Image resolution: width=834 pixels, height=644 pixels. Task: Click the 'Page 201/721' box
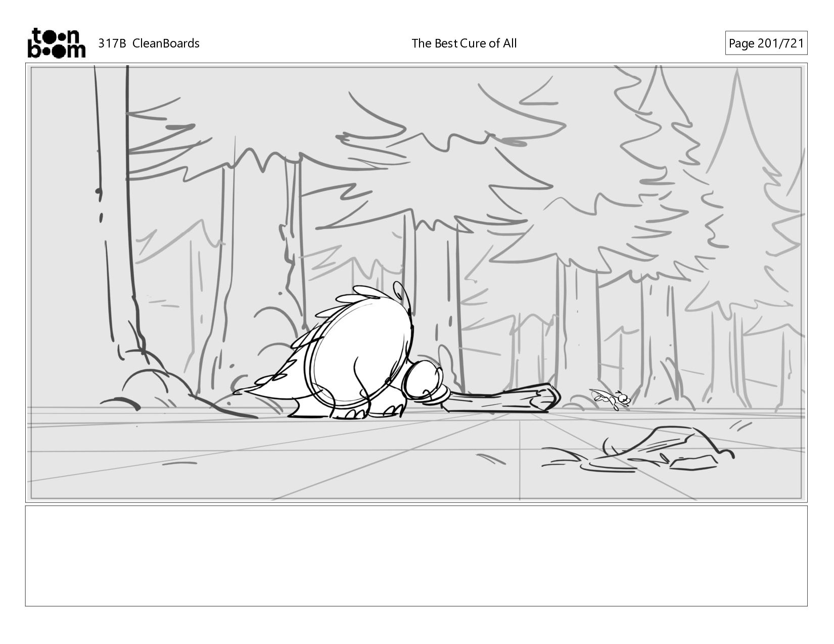[x=766, y=43]
